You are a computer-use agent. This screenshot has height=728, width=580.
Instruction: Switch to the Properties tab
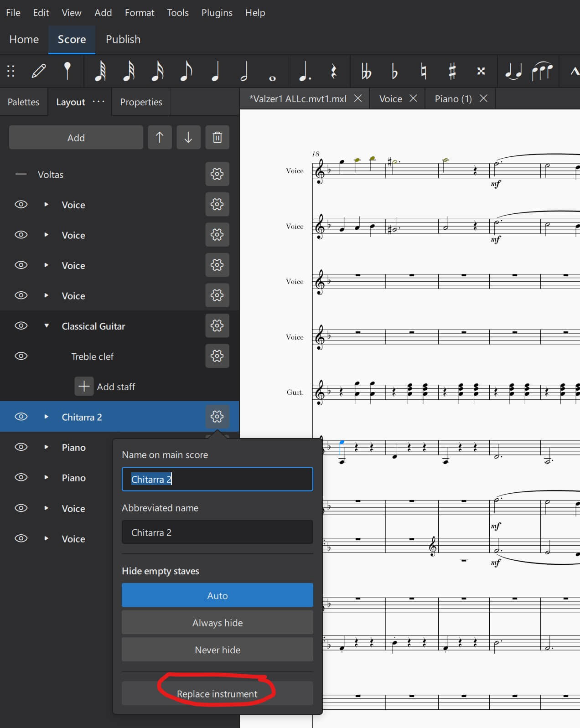(141, 102)
